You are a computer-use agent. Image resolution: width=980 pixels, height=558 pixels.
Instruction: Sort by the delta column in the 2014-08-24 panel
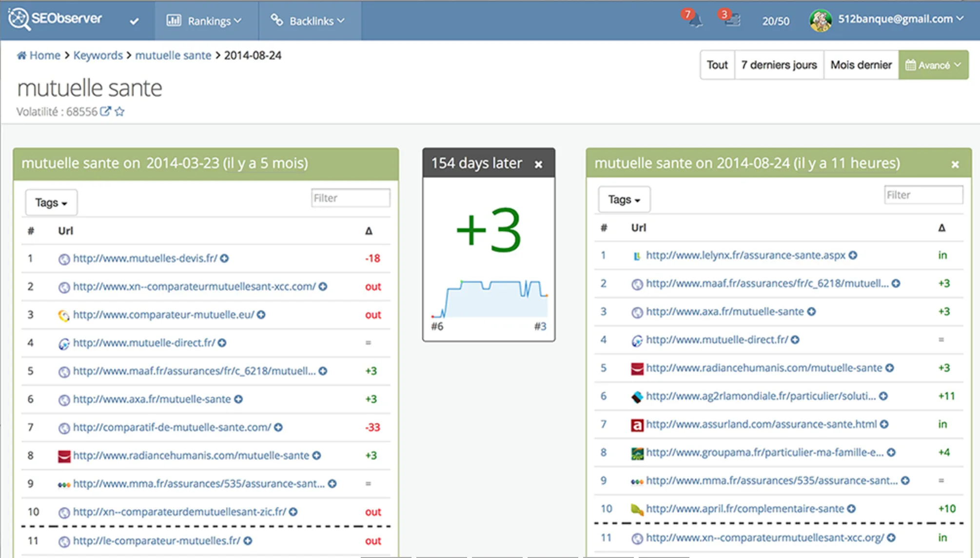942,228
